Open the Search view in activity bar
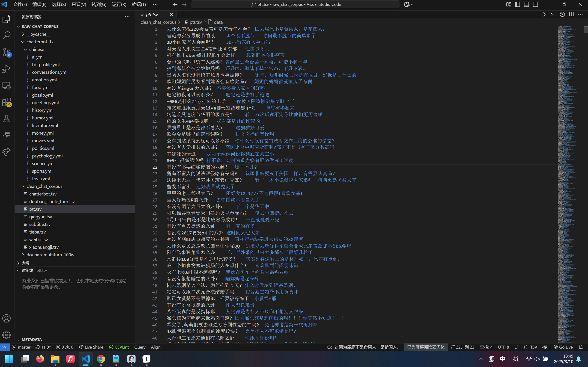 [6, 36]
